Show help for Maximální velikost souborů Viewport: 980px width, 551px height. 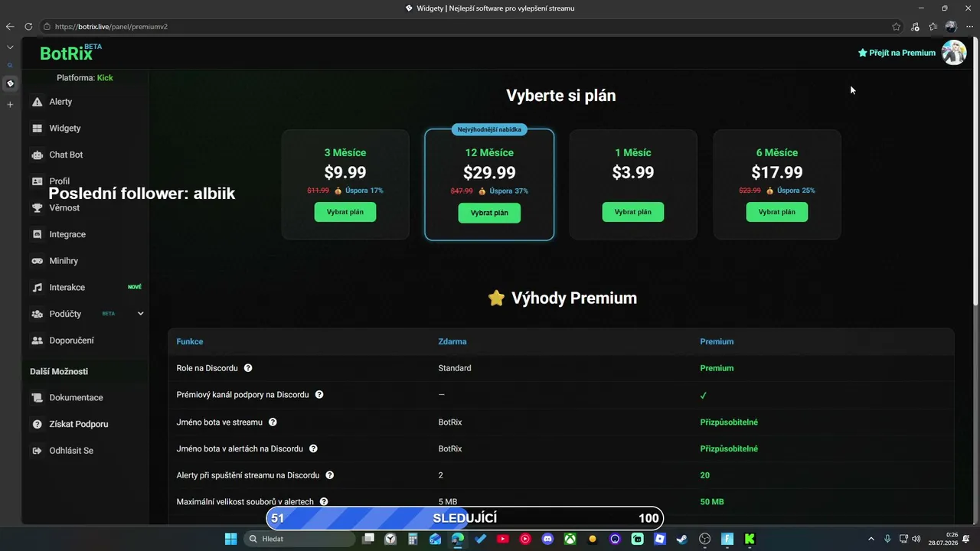point(324,502)
